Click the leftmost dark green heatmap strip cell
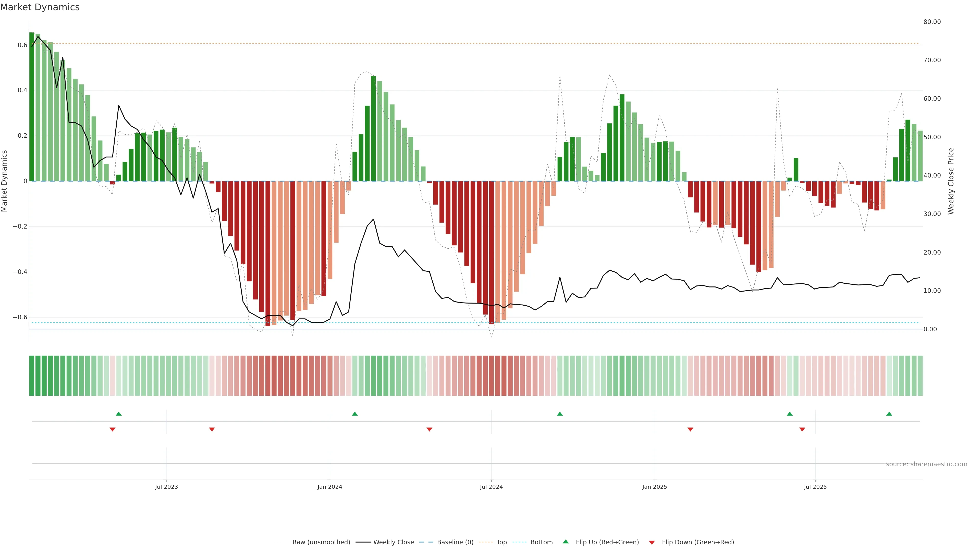The width and height of the screenshot is (980, 551). tap(32, 376)
